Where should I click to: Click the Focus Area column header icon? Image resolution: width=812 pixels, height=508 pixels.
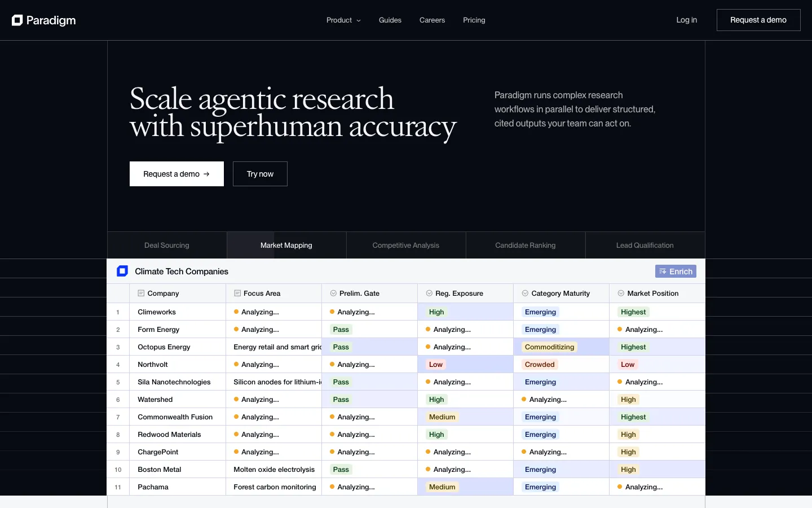point(237,294)
